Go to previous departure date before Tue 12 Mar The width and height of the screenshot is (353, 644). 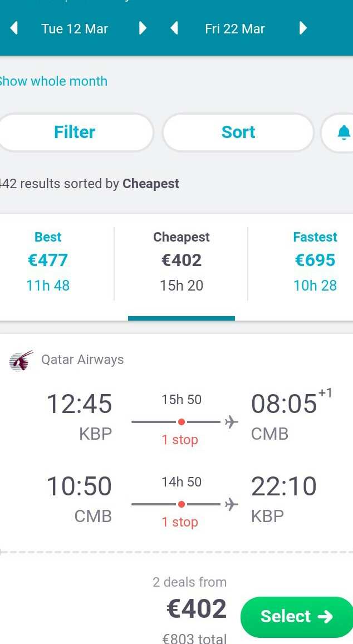tap(14, 28)
